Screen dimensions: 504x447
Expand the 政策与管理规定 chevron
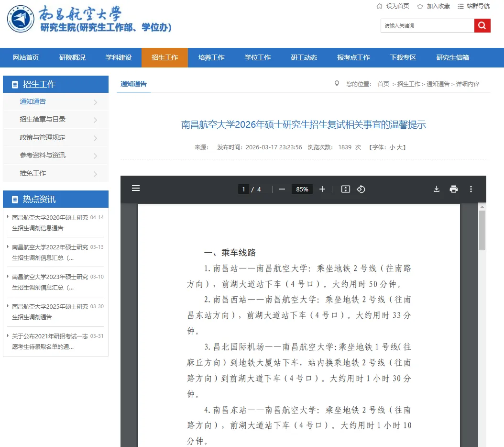[x=95, y=138]
